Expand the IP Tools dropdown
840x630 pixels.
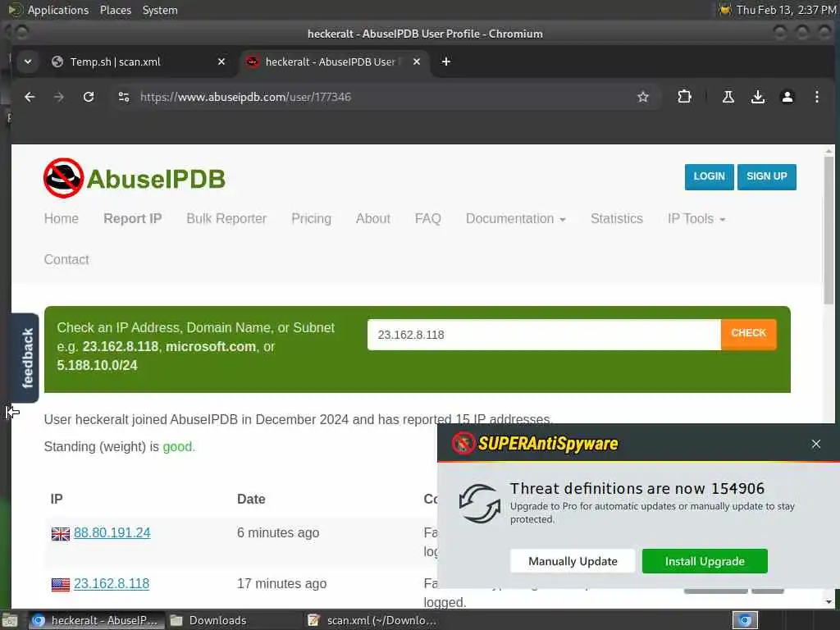(696, 218)
